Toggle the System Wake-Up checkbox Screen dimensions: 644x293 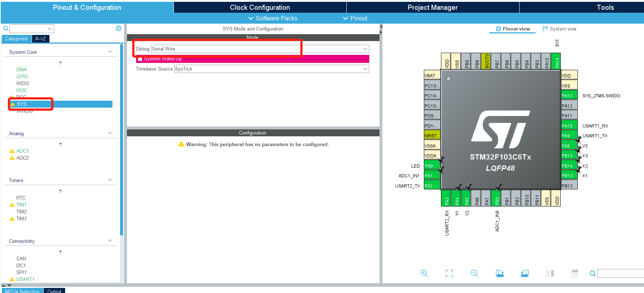(140, 59)
